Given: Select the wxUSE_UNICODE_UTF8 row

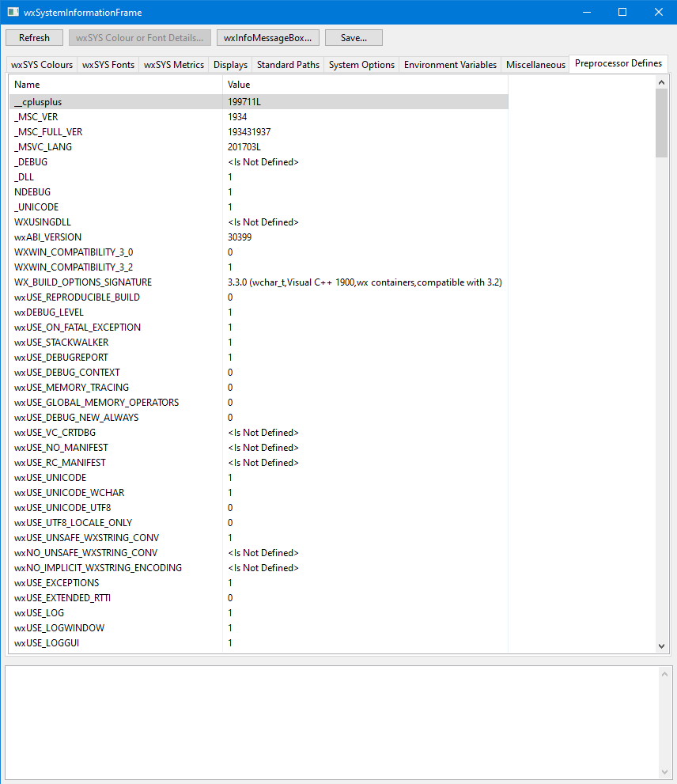Looking at the screenshot, I should pos(259,507).
